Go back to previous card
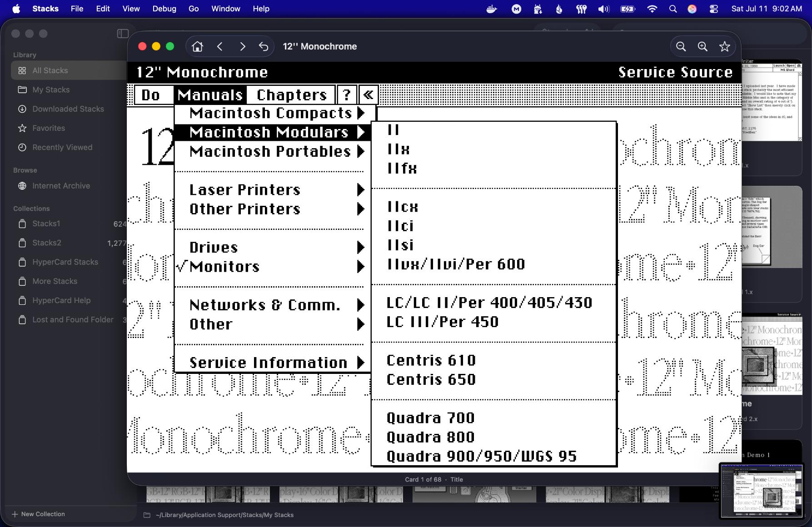This screenshot has height=527, width=812. (220, 46)
